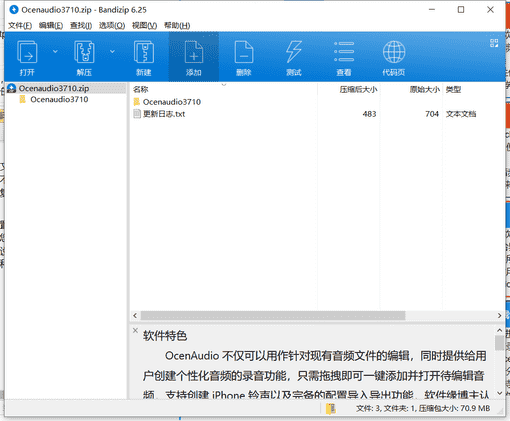This screenshot has width=510, height=421.
Task: Click the folder icon beside Ocenaudio3710 in list
Action: [137, 102]
